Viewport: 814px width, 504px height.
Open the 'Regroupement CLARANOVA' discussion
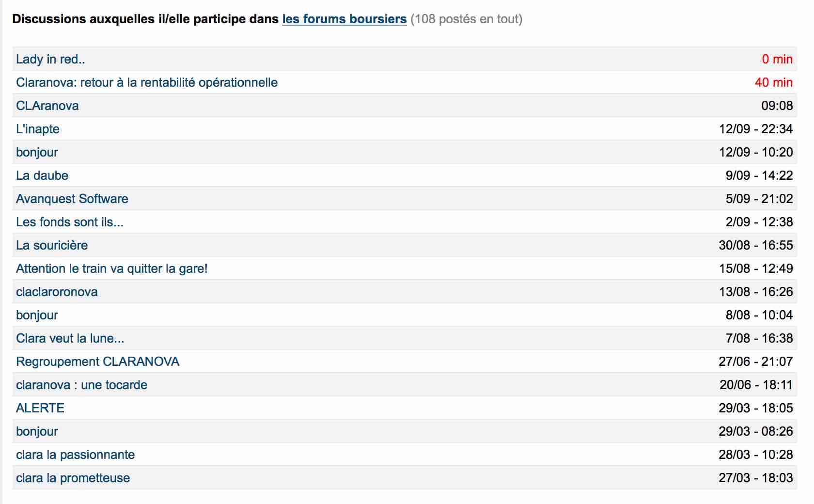[x=98, y=362]
